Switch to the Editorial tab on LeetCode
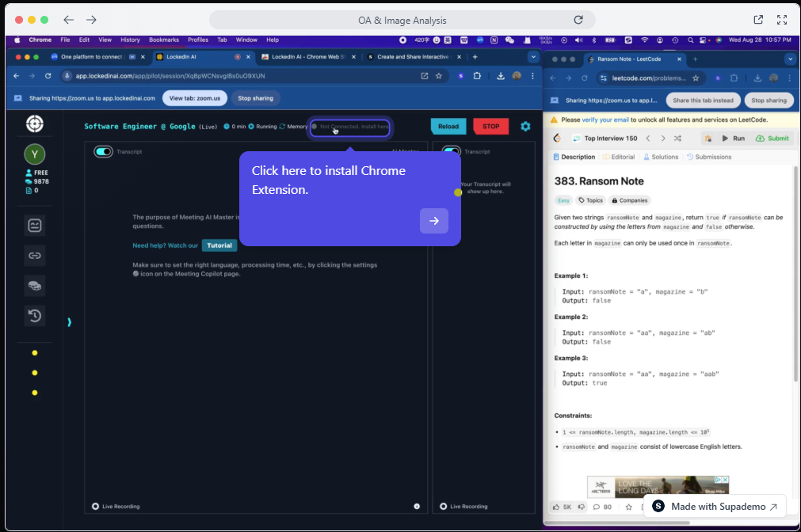801x532 pixels. pos(619,158)
